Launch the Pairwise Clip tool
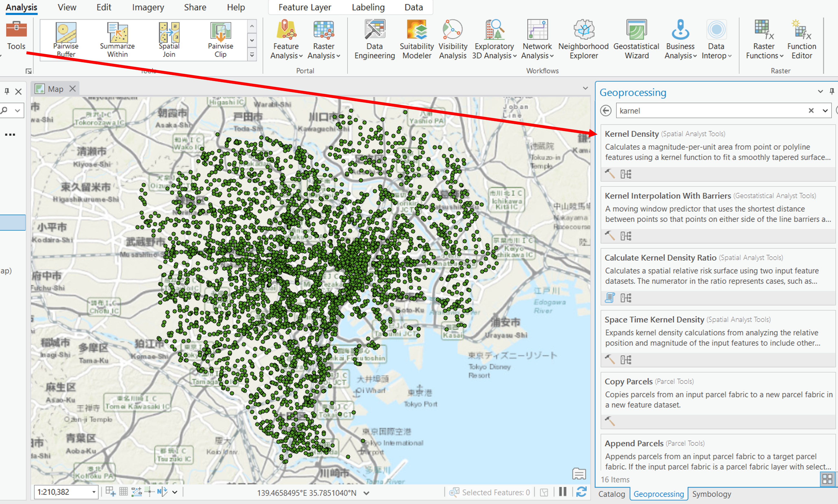The width and height of the screenshot is (838, 504). [220, 40]
